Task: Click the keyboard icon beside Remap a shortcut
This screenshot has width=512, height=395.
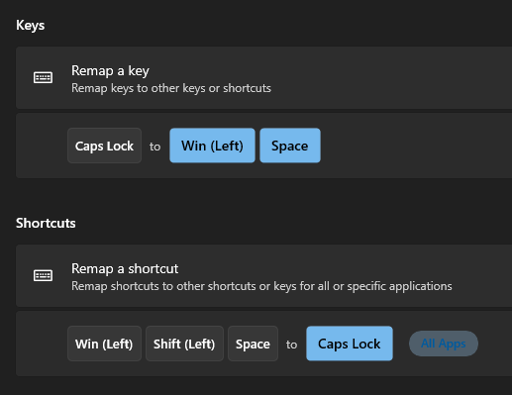Action: click(x=43, y=275)
